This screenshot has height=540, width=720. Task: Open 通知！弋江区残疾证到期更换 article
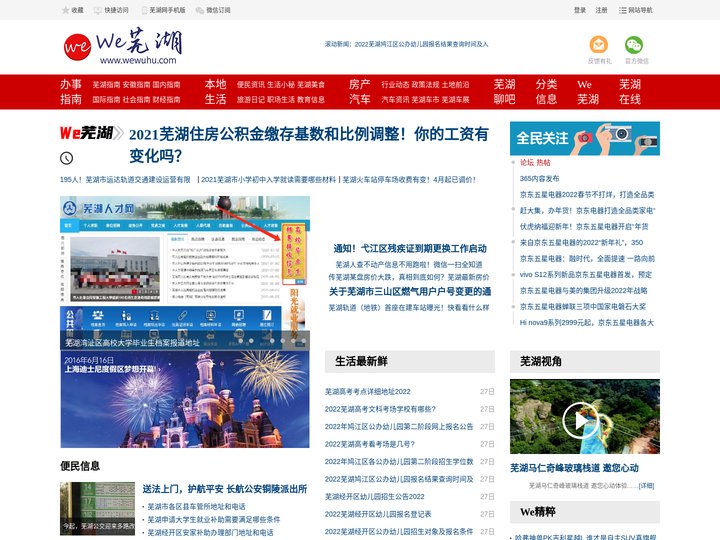[x=410, y=248]
